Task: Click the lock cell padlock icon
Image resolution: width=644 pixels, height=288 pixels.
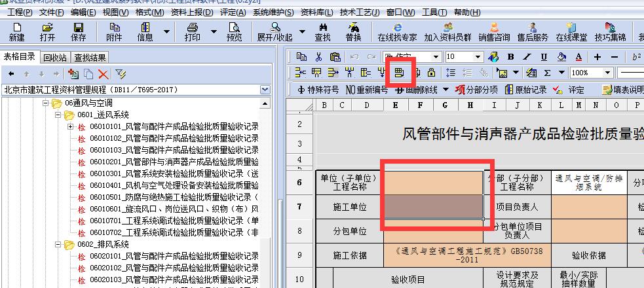Action: [x=431, y=72]
